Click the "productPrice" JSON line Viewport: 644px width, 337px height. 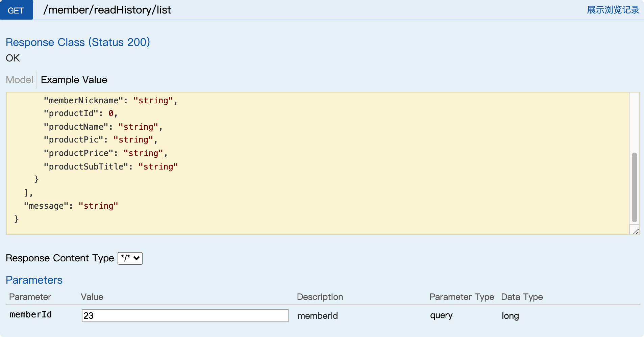pyautogui.click(x=106, y=153)
